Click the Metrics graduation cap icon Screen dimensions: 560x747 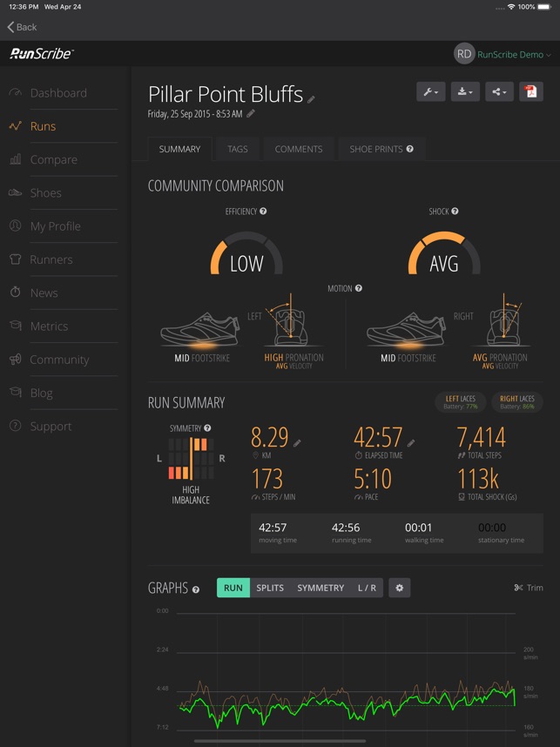pos(16,326)
